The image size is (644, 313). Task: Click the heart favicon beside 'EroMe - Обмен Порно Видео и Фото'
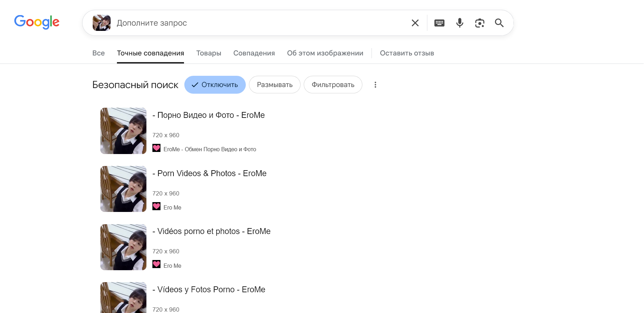157,148
